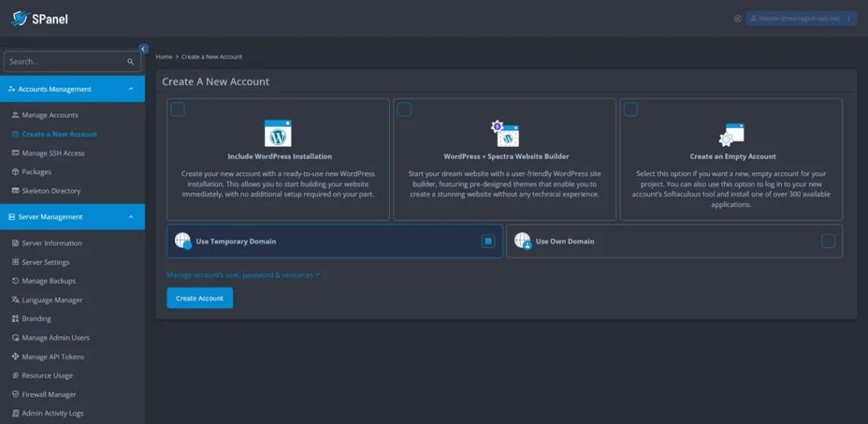
Task: Click Include WordPress Installation title text
Action: pyautogui.click(x=279, y=157)
